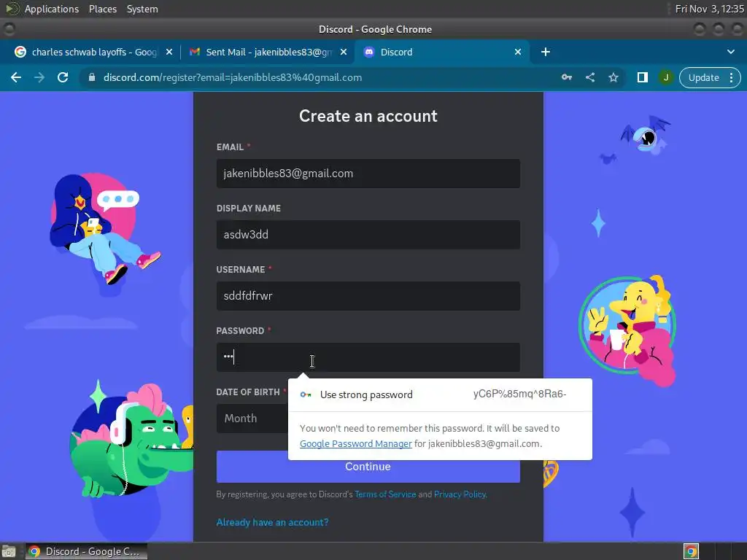Click the forward navigation arrow
This screenshot has width=747, height=560.
pos(39,77)
